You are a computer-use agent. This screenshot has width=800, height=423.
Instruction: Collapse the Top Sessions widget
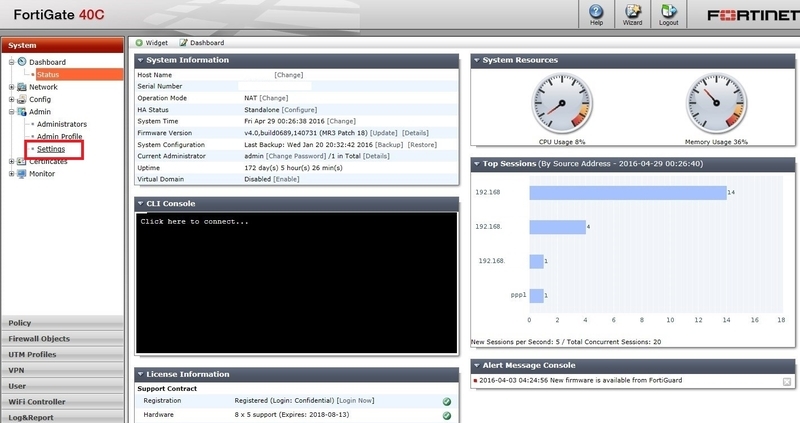[477, 164]
